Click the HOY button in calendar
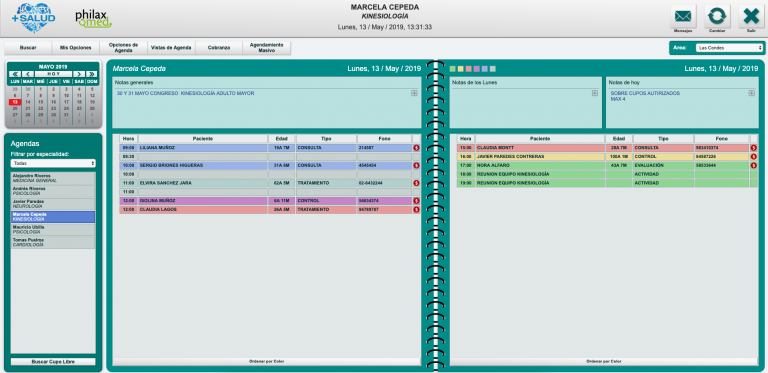The height and width of the screenshot is (373, 768). (53, 73)
